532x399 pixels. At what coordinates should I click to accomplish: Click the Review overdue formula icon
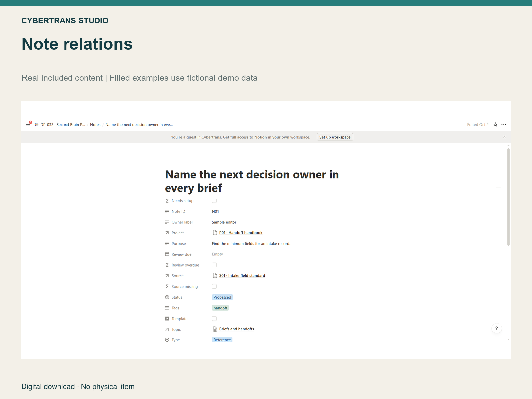(167, 265)
